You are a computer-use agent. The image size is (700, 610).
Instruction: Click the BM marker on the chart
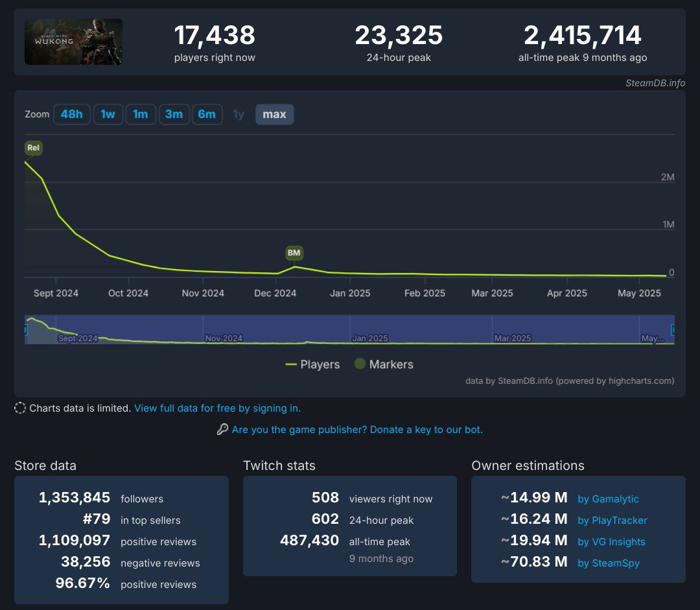[x=294, y=253]
